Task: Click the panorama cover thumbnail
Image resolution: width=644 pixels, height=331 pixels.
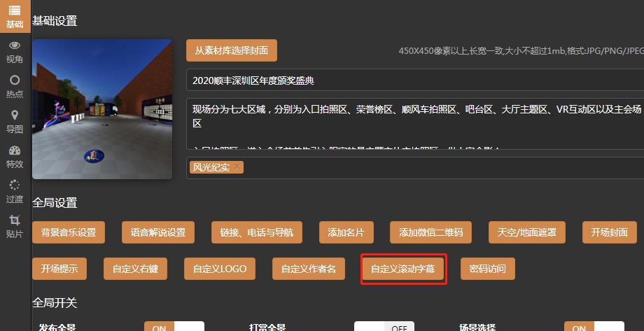Action: tap(102, 108)
